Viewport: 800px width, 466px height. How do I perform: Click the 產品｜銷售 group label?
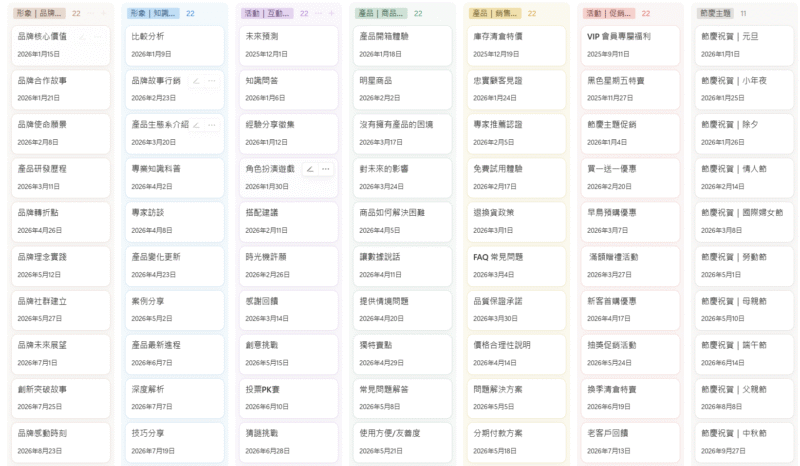click(495, 13)
